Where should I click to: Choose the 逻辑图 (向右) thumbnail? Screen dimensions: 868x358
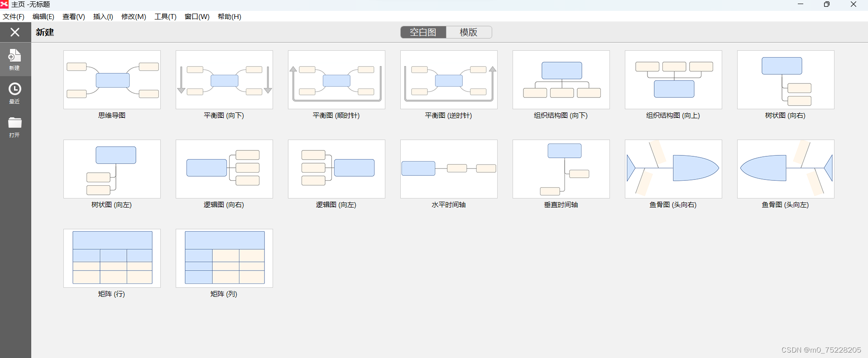(x=224, y=169)
